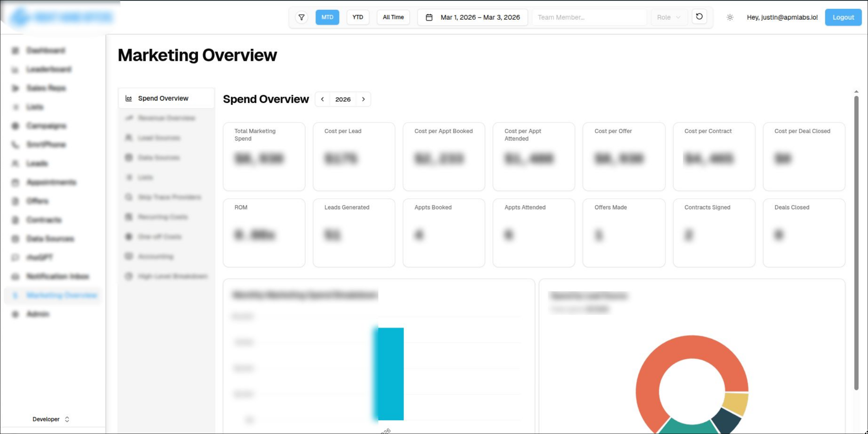The width and height of the screenshot is (868, 434).
Task: Advance to next year with the right chevron
Action: (x=363, y=99)
